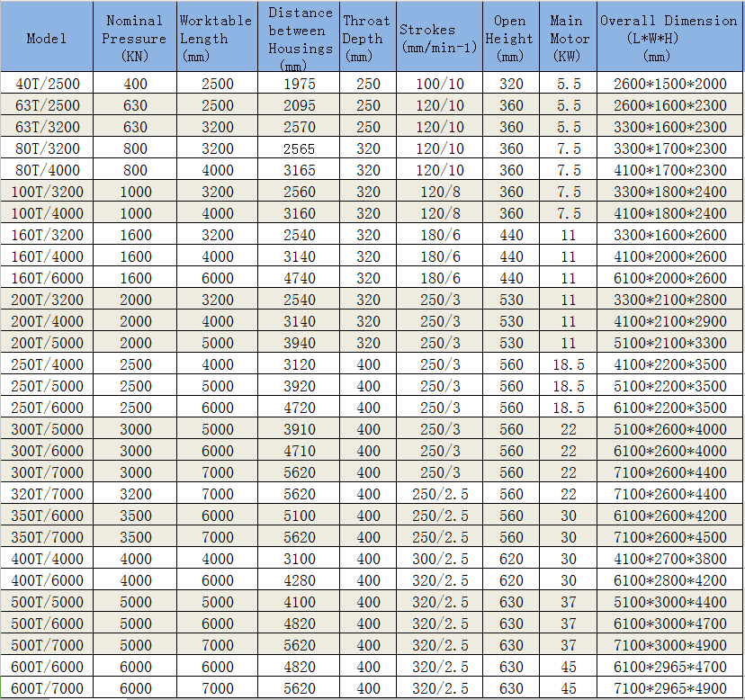Select the 200T/4000 model cell

pos(48,321)
